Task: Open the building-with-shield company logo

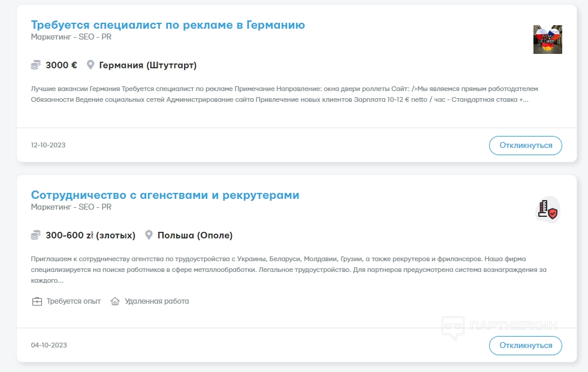Action: [547, 210]
